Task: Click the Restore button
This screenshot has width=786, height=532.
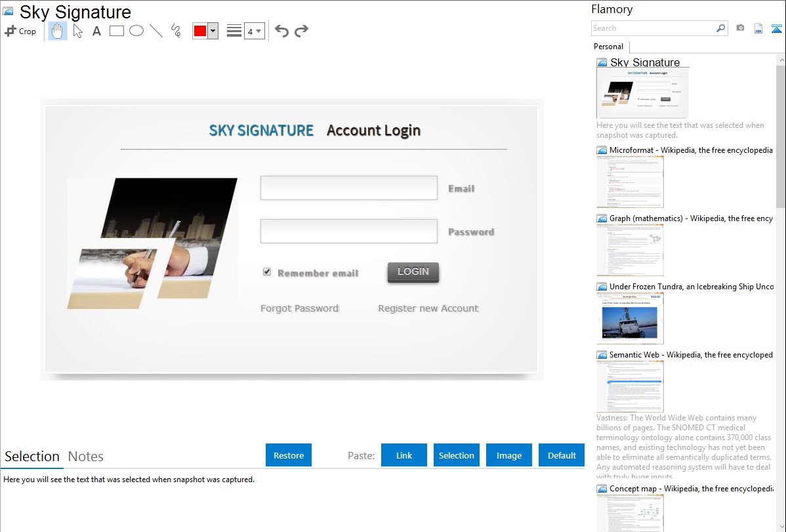Action: point(289,455)
